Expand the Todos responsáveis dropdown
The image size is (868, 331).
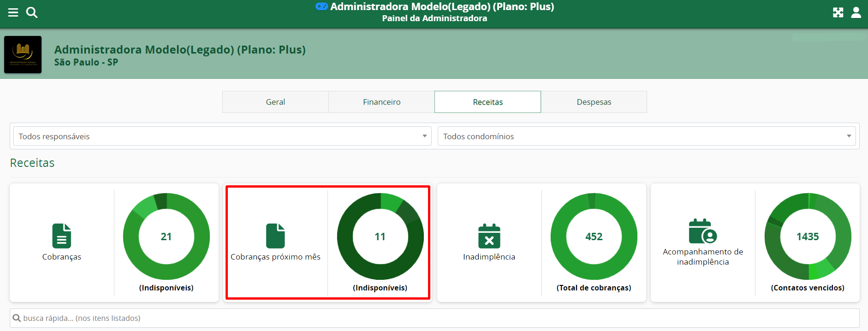[x=222, y=136]
